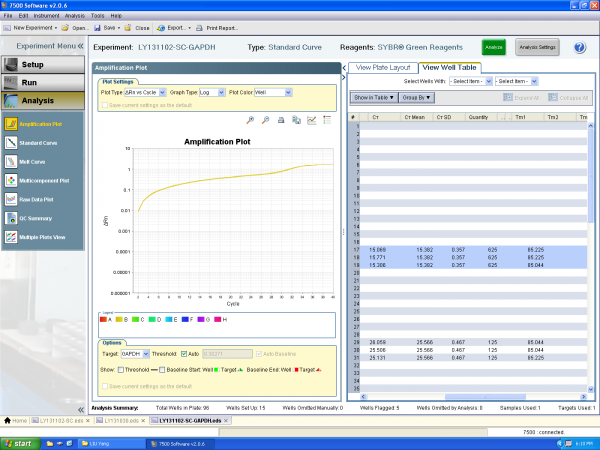The height and width of the screenshot is (450, 600).
Task: Open the Plot Type dropdown
Action: (x=145, y=92)
